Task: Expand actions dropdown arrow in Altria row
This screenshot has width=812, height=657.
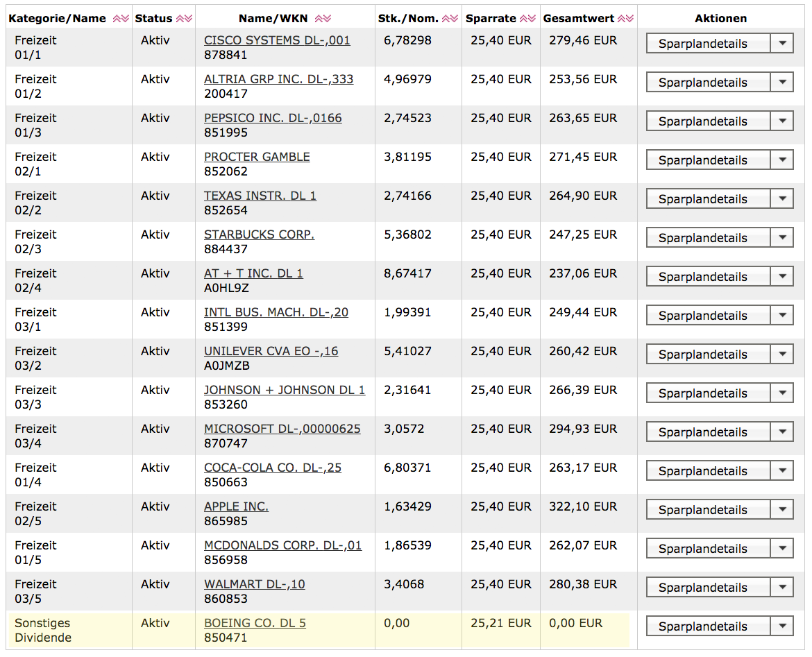Action: coord(782,83)
